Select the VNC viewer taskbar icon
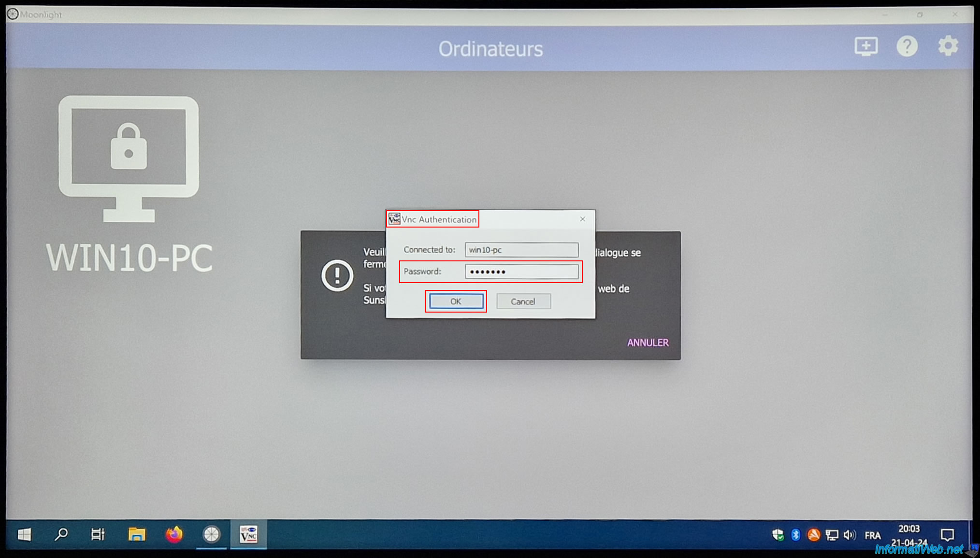Screen dimensions: 980x558 pyautogui.click(x=248, y=534)
